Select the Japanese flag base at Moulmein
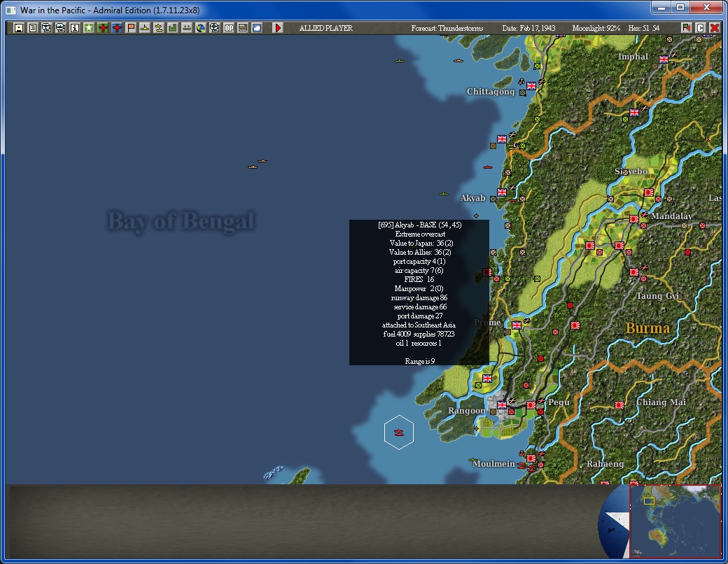Image resolution: width=728 pixels, height=564 pixels. coord(531,458)
